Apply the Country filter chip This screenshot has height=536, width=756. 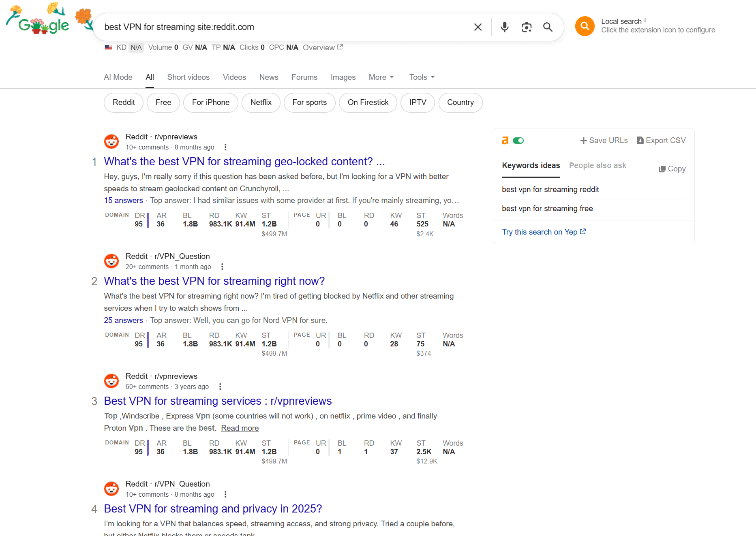coord(460,103)
